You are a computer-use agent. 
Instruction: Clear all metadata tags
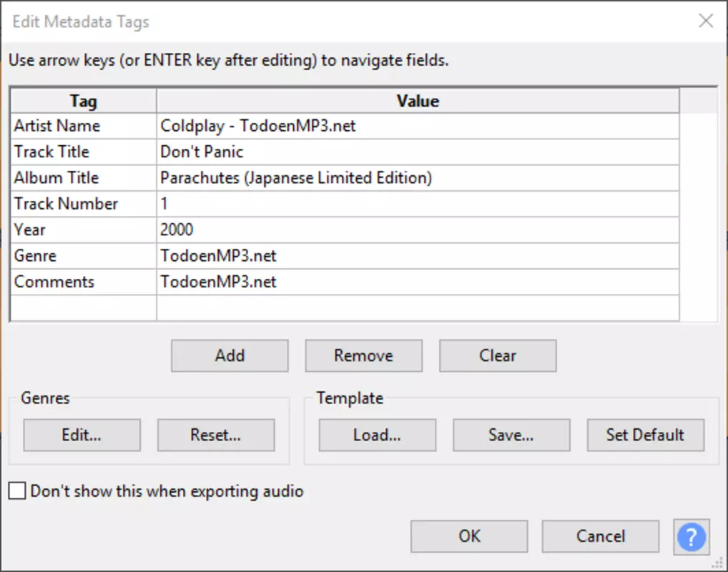click(x=498, y=355)
